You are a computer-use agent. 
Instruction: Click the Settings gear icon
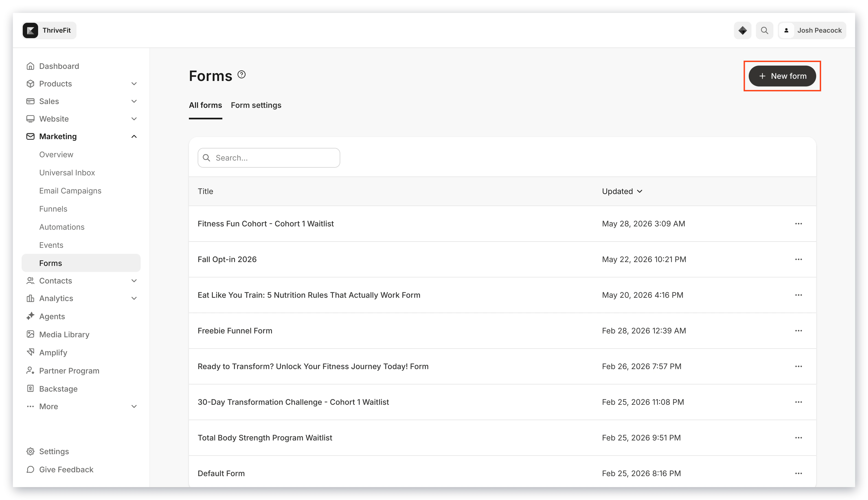tap(30, 451)
